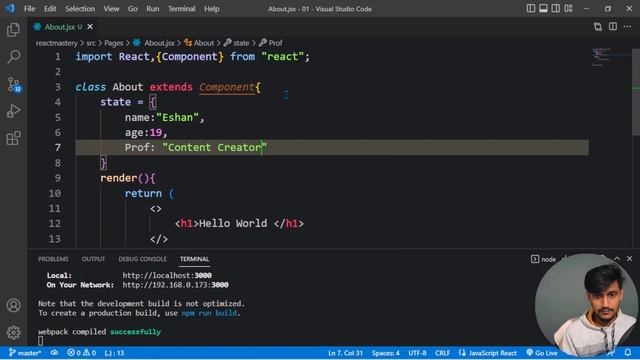Click the underlined Component class name on line 3

coord(227,87)
